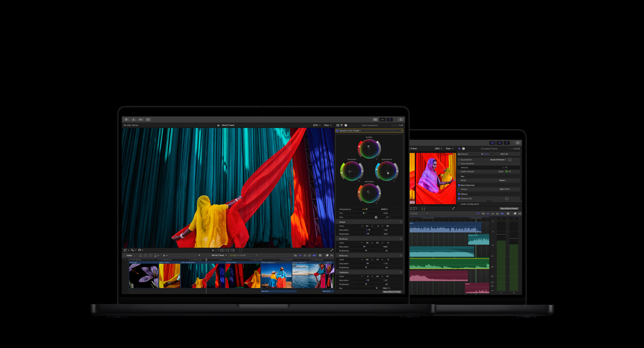Open the Channel EQ controls icon
The width and height of the screenshot is (644, 348).
pyautogui.click(x=507, y=199)
